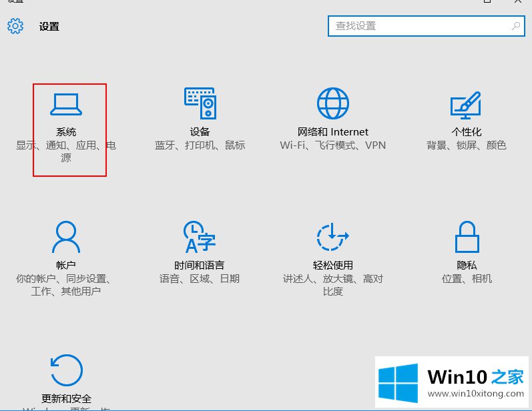Select the 设备 category label
532x411 pixels.
(x=200, y=131)
